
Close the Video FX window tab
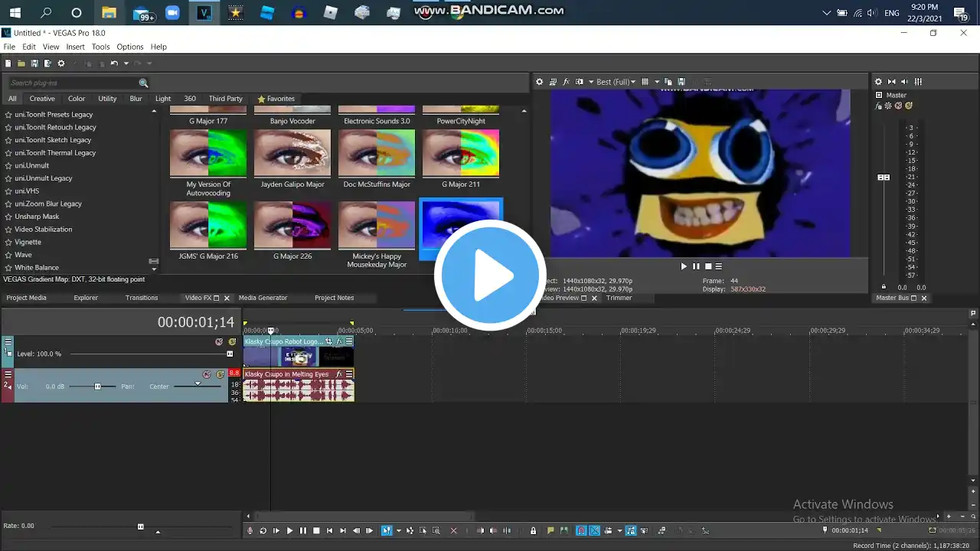tap(227, 298)
